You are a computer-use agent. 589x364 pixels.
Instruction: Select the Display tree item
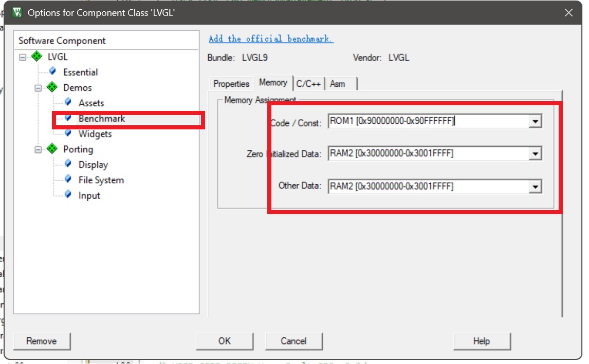click(x=93, y=165)
